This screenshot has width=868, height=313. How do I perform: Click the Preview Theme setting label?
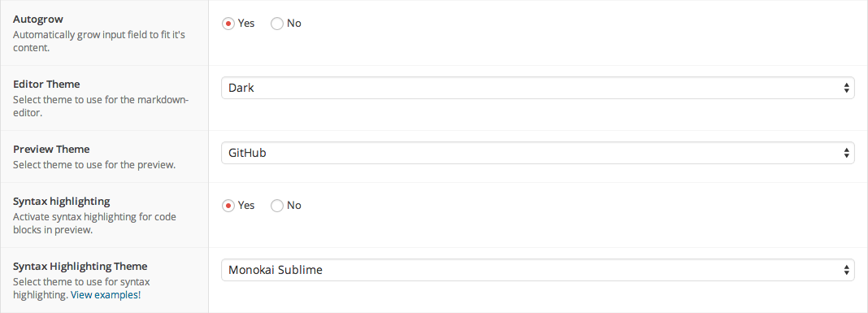(51, 149)
